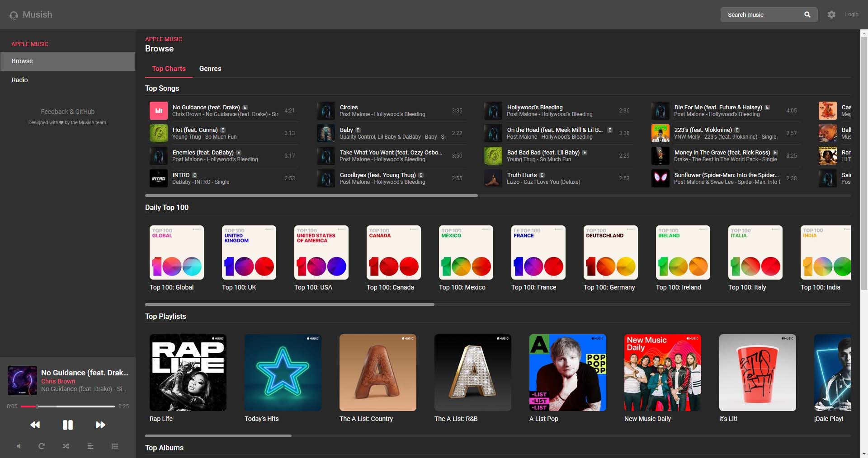Open Top 100: Mexico playlist cover

pyautogui.click(x=466, y=252)
